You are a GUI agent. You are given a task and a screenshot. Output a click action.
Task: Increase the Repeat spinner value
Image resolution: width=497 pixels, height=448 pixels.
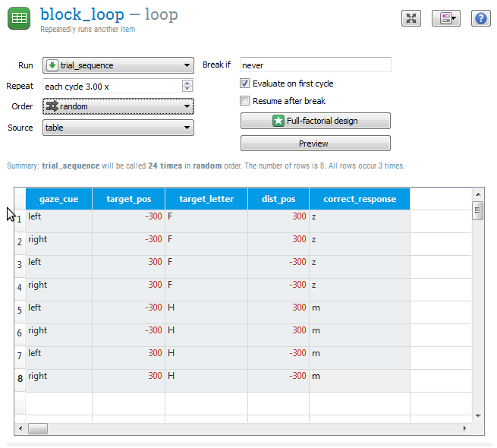[x=187, y=83]
